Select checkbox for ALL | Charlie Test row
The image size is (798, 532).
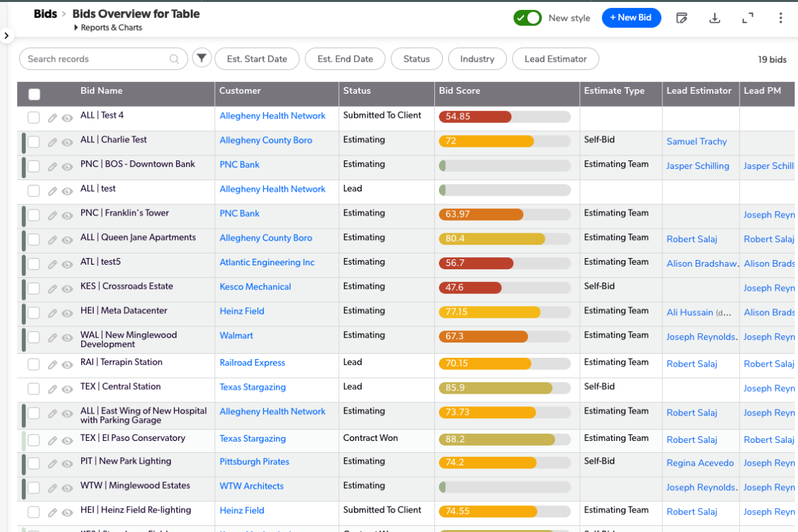pyautogui.click(x=34, y=142)
